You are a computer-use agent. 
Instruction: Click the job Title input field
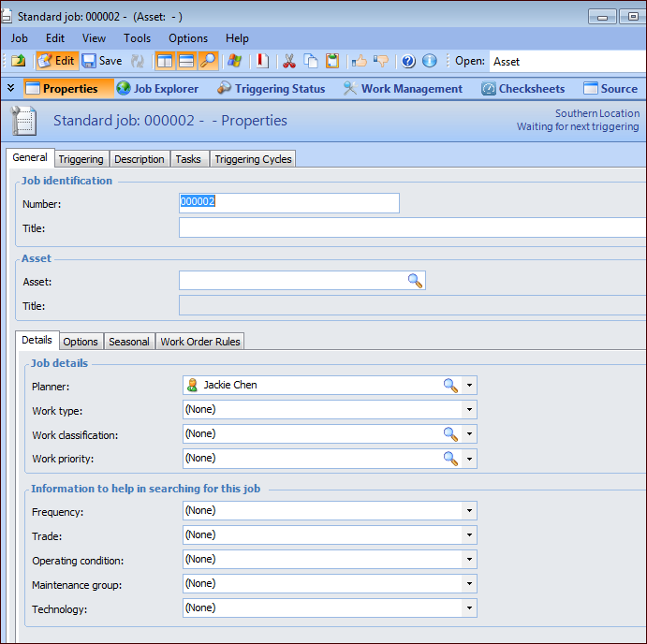pyautogui.click(x=412, y=227)
